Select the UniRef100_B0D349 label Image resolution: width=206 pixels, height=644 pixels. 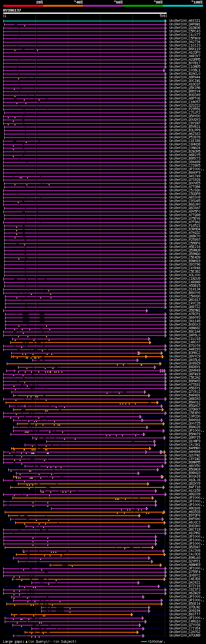(x=185, y=95)
